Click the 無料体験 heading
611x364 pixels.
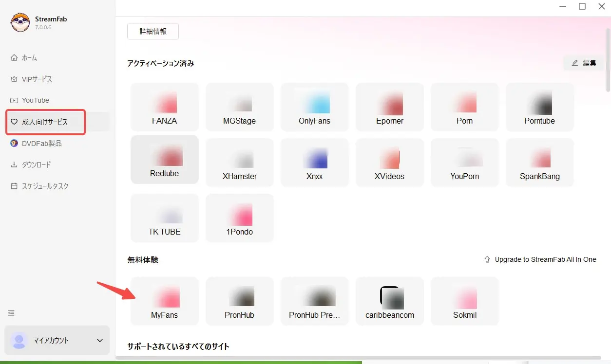pyautogui.click(x=143, y=260)
